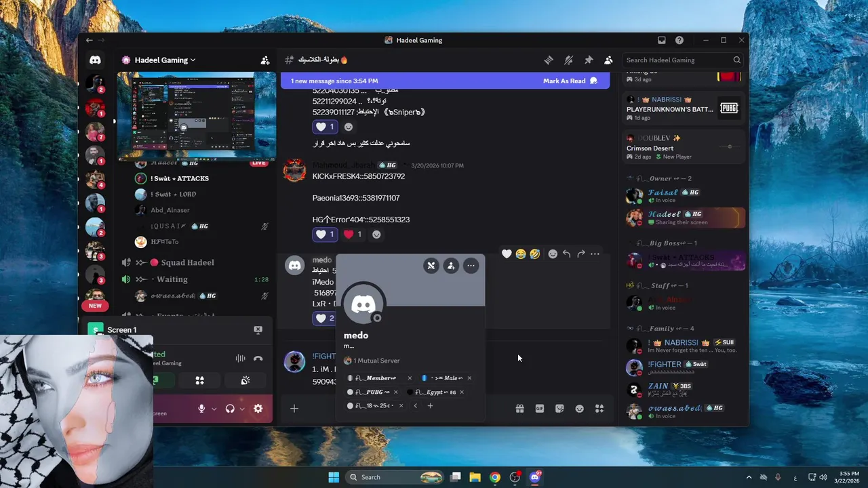
Task: Open the Apps launcher in message bar
Action: pos(599,409)
